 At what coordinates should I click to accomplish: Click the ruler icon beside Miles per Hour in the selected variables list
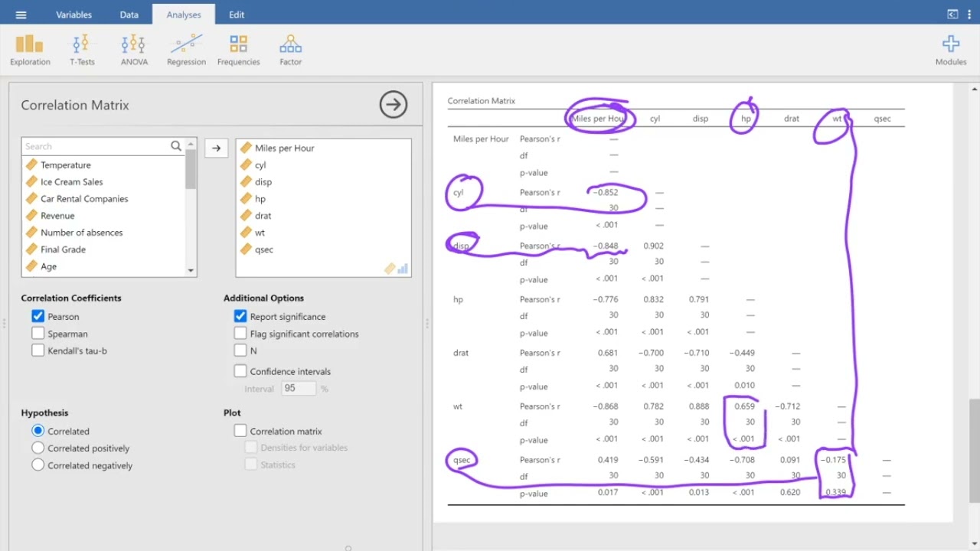pyautogui.click(x=246, y=148)
